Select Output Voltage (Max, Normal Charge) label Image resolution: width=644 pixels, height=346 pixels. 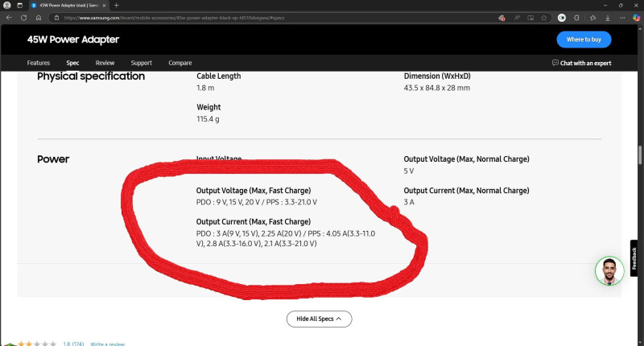467,159
